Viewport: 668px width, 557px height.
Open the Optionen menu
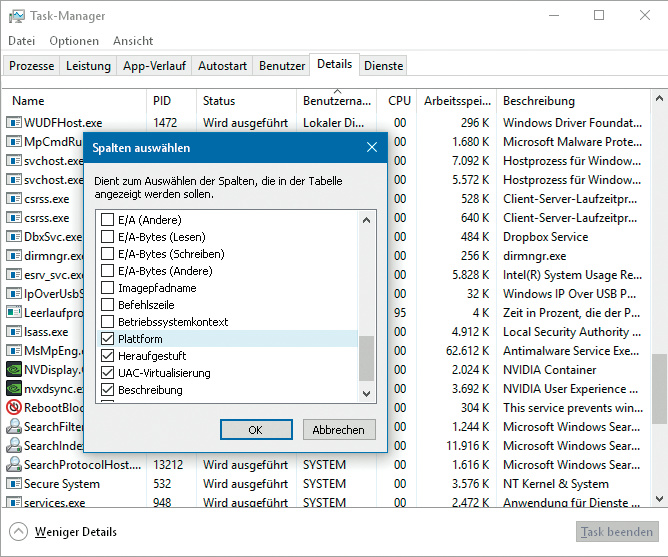tap(74, 41)
